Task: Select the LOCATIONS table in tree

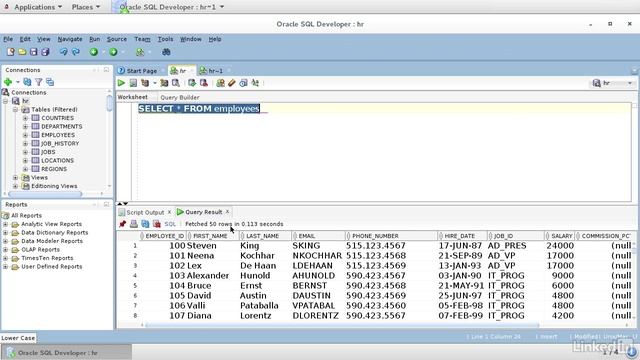Action: click(58, 161)
